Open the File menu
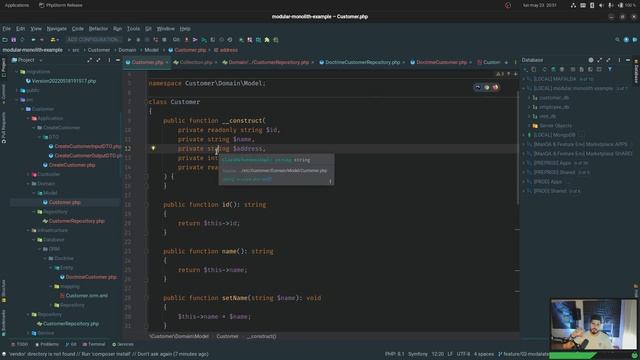 7,29
